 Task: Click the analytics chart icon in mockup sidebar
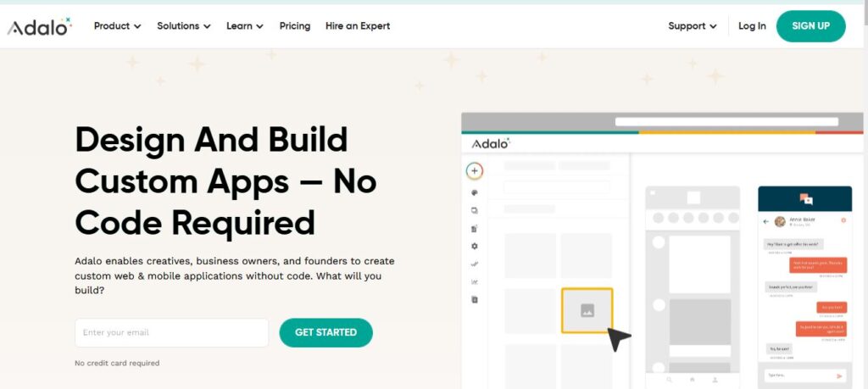[x=475, y=281]
